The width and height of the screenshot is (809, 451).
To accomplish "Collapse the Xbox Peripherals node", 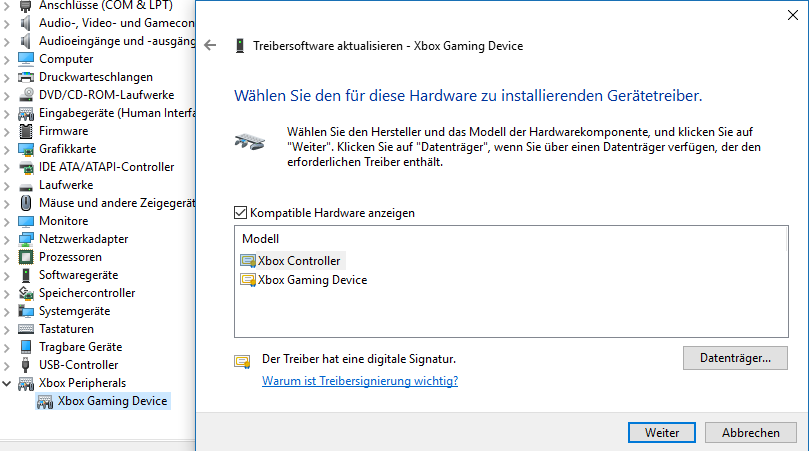I will (x=7, y=383).
